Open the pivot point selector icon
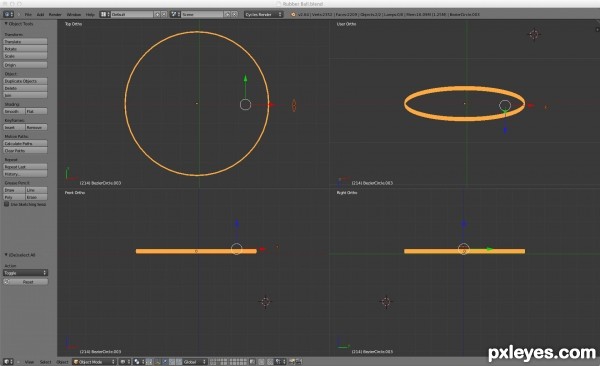The image size is (600, 366). click(139, 361)
